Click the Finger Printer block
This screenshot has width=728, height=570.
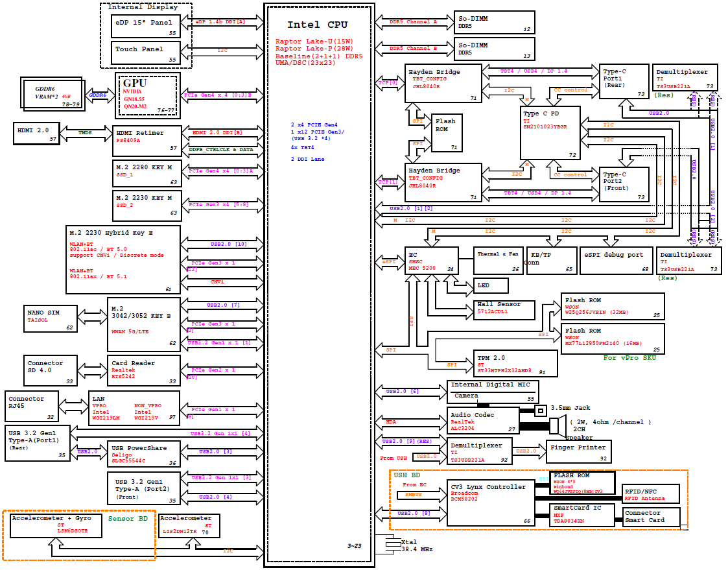click(578, 451)
